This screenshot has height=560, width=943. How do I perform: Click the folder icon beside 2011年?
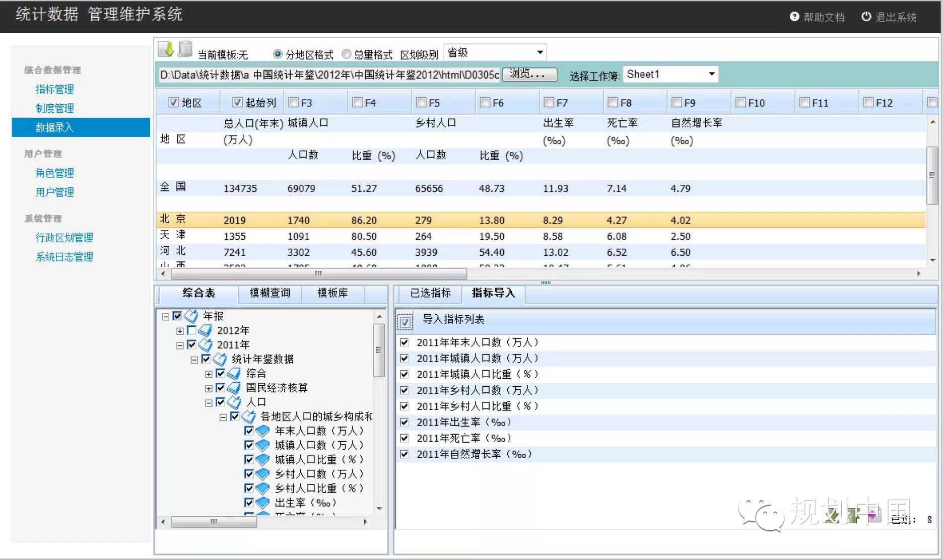(x=205, y=344)
